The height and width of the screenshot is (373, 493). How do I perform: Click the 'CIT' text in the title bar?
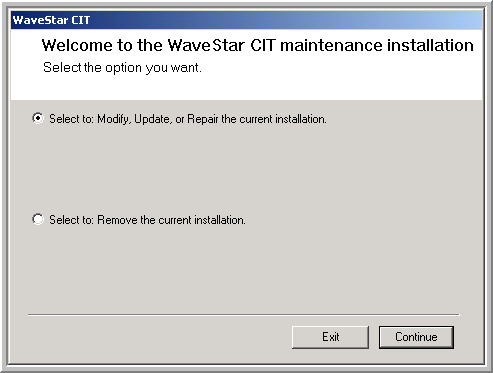tap(80, 20)
